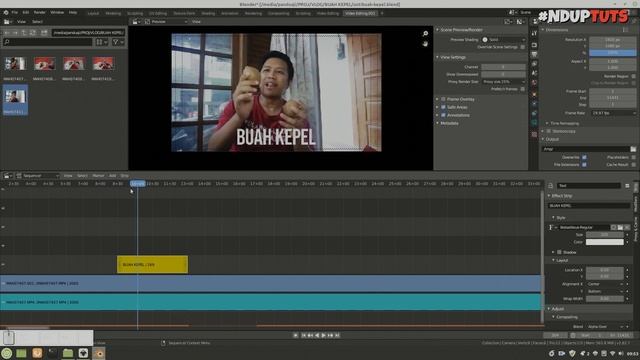
Task: Open the Proxy Render Size dropdown
Action: point(503,82)
